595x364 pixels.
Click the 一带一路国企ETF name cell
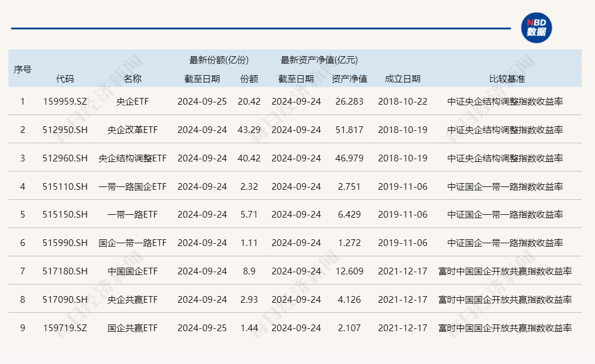133,186
